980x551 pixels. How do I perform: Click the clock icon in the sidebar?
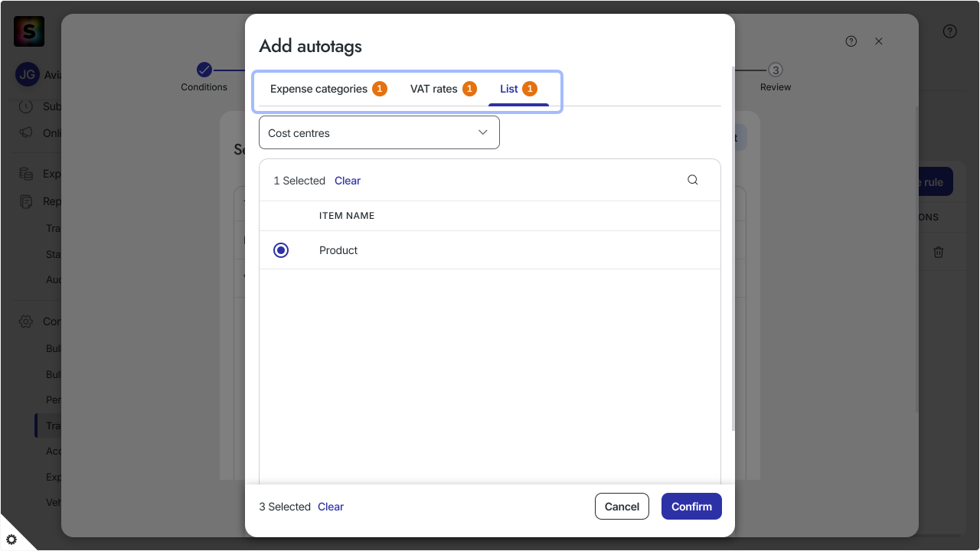[26, 106]
